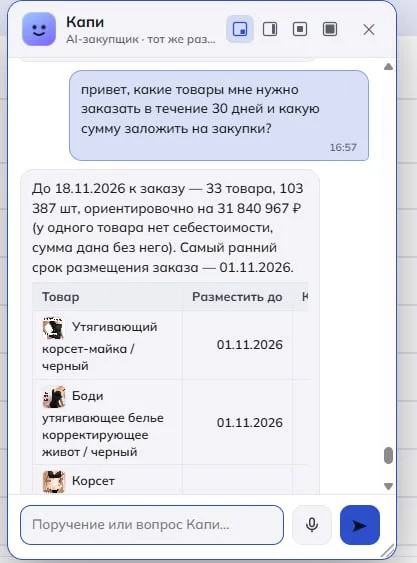Open thumbnail of Боди утягивающее белье

point(54,397)
